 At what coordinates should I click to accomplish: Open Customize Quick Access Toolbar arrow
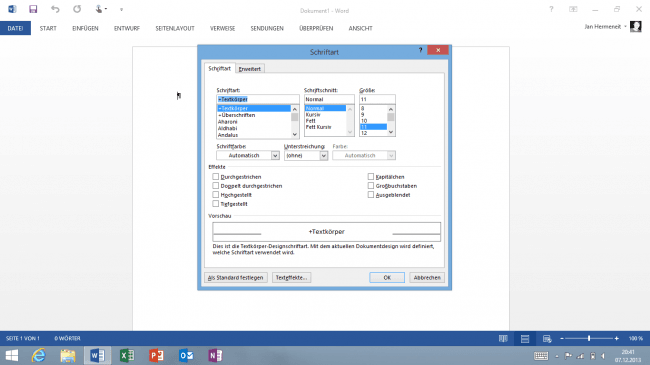[121, 10]
